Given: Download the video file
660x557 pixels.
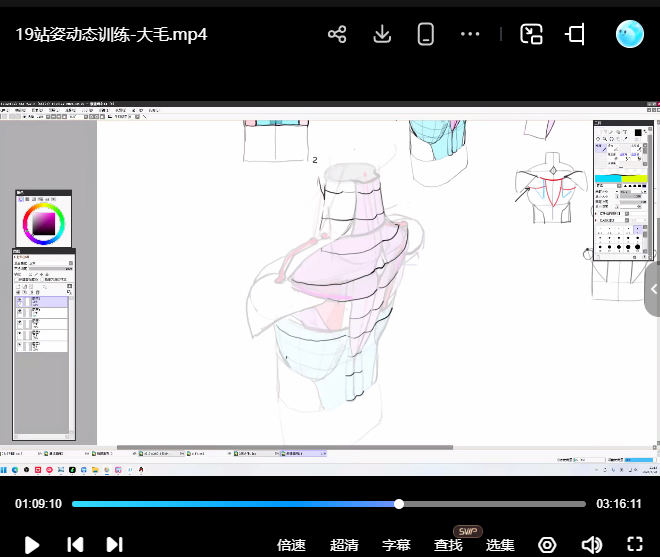Looking at the screenshot, I should tap(381, 34).
